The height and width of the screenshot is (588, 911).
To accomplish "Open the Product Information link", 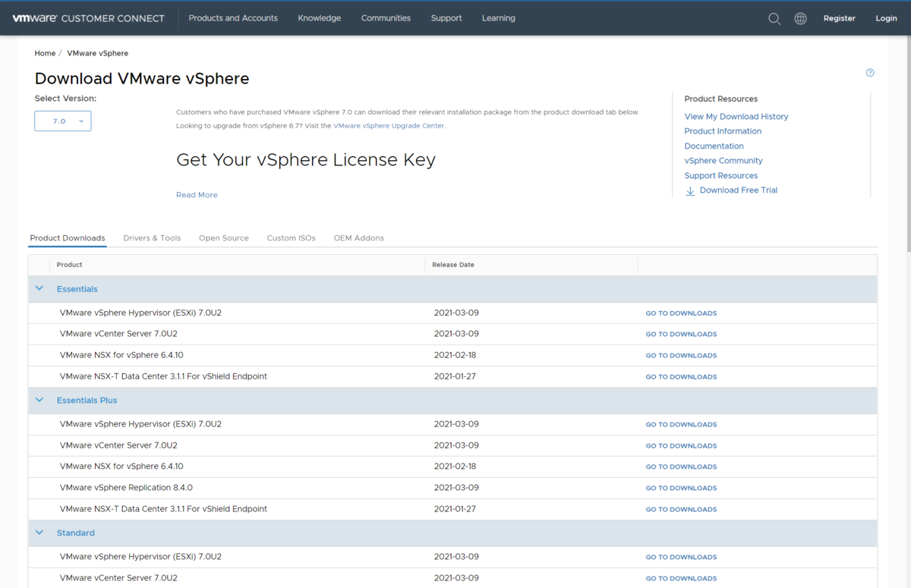I will [723, 131].
